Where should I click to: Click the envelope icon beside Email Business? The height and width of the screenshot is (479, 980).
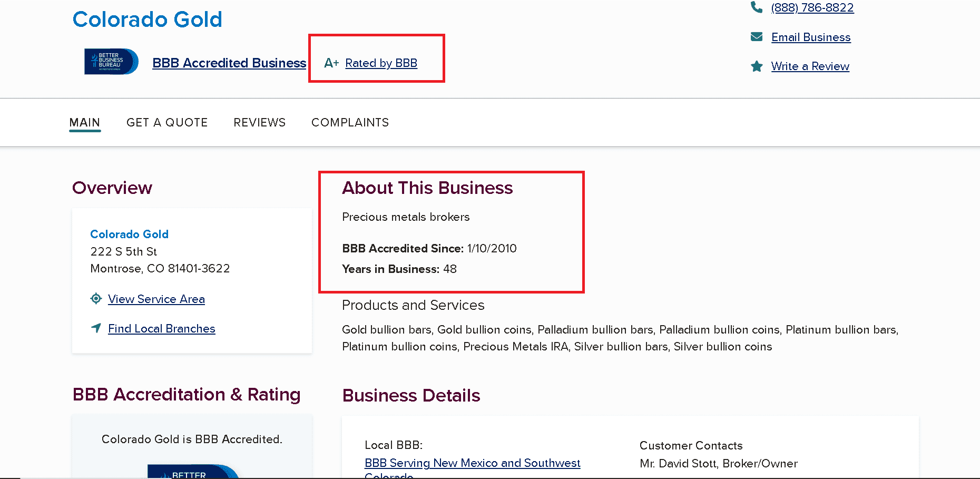tap(757, 36)
